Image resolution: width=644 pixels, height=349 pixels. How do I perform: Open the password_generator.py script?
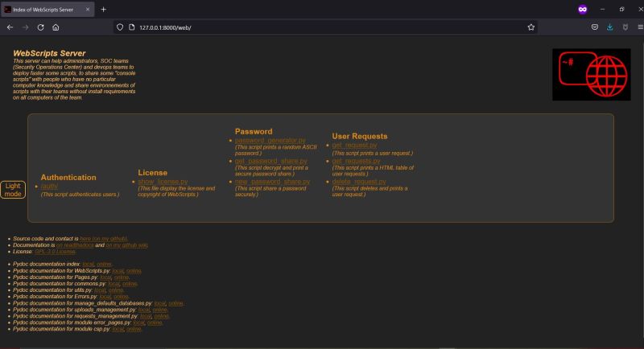pos(270,140)
